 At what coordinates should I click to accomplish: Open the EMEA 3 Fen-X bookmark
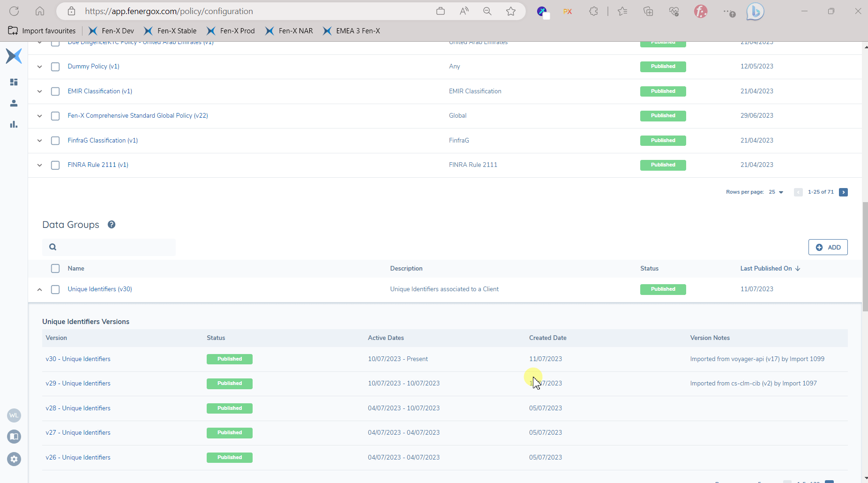click(x=352, y=31)
